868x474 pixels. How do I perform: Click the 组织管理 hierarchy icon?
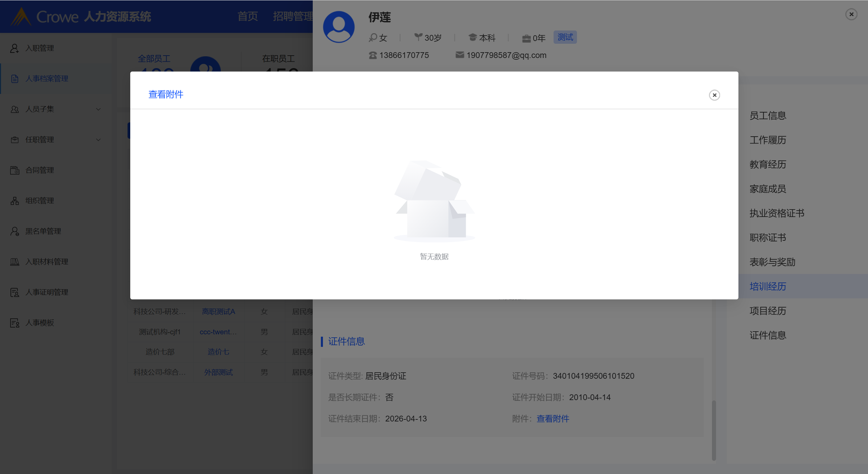coord(15,201)
